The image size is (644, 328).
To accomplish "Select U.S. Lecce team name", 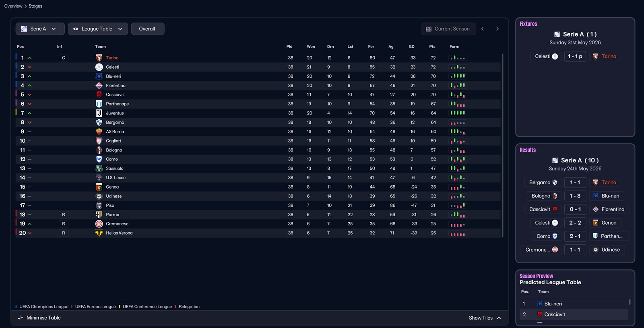I will [x=116, y=178].
